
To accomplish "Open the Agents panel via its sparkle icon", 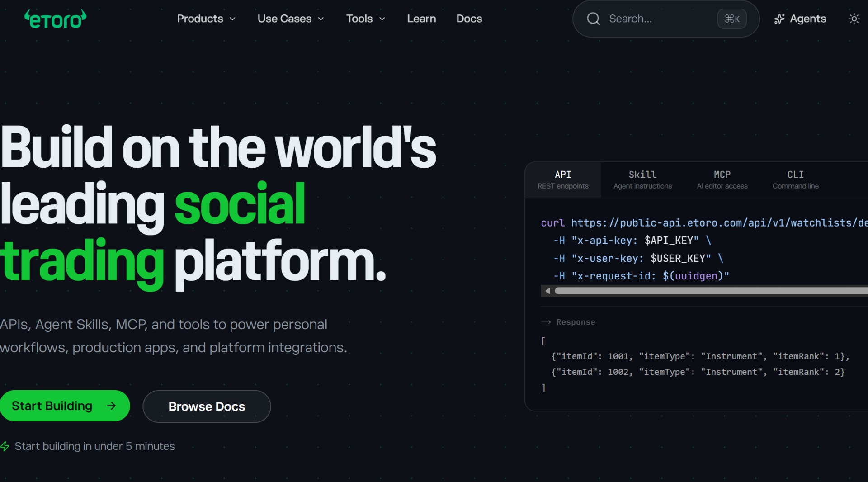I will [779, 19].
